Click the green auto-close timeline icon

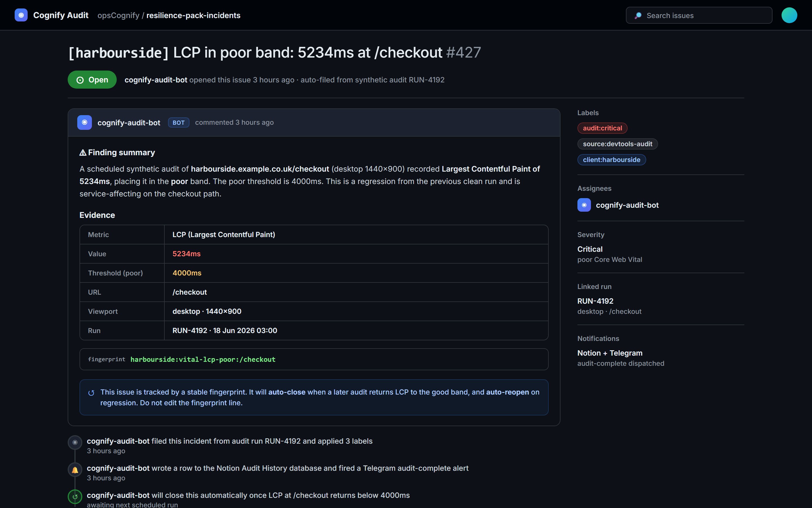tap(75, 497)
